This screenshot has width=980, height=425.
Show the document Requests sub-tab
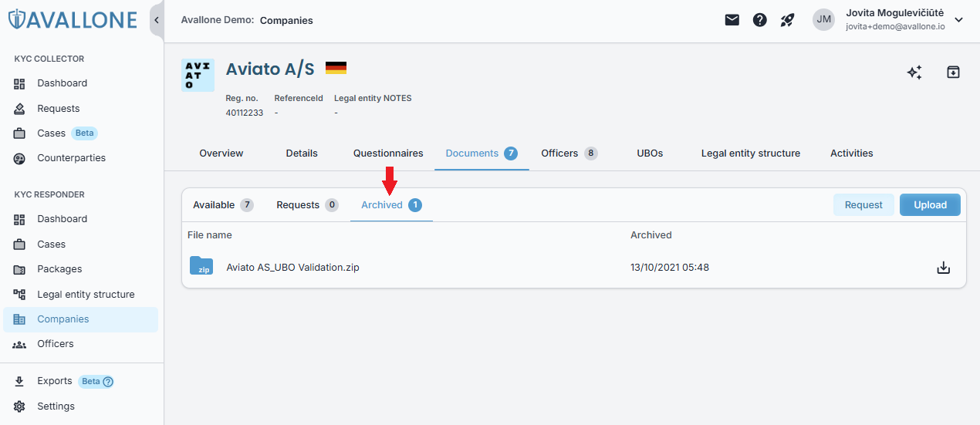click(307, 205)
